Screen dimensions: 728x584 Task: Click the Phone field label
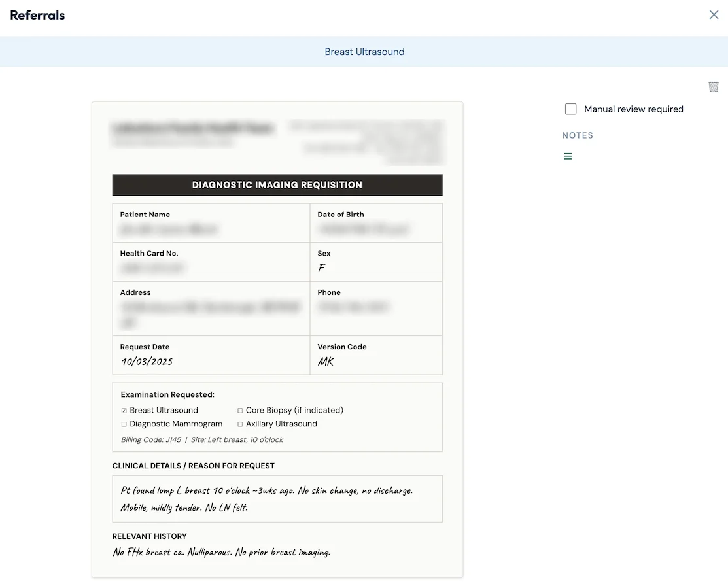point(329,292)
